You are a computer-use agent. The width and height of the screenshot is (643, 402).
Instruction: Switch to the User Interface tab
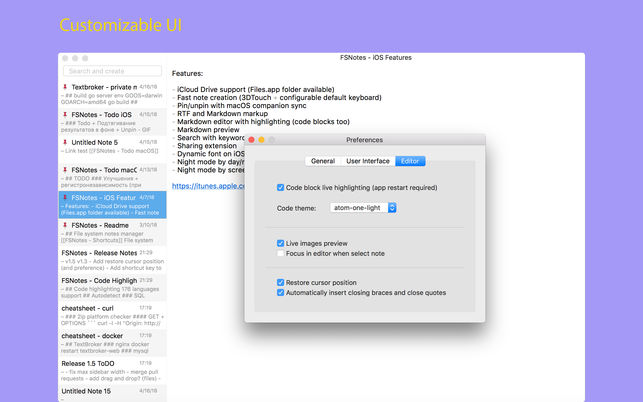pos(368,161)
